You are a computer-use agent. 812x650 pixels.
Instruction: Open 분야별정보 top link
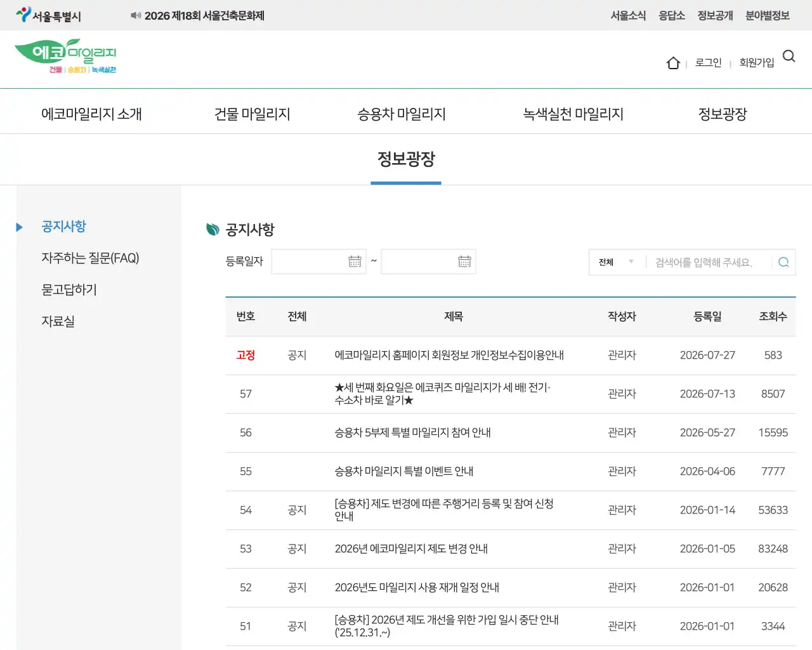768,15
